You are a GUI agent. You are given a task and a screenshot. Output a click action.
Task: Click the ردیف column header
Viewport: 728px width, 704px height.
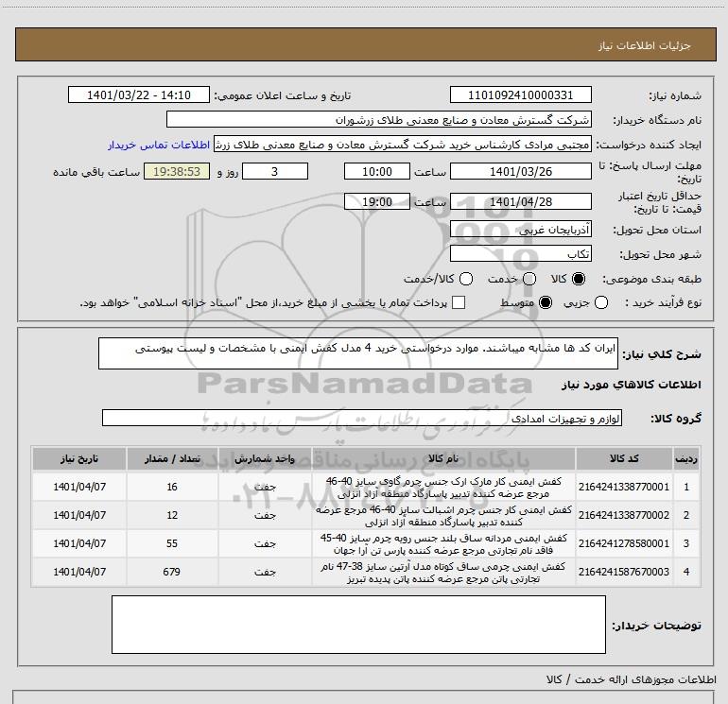tap(686, 459)
